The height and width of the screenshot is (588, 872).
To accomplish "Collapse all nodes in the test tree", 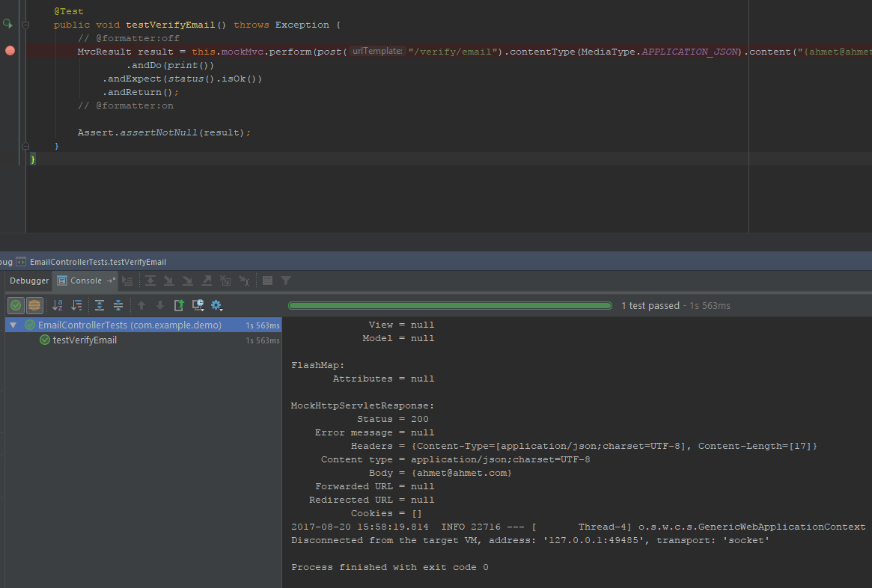I will point(118,305).
